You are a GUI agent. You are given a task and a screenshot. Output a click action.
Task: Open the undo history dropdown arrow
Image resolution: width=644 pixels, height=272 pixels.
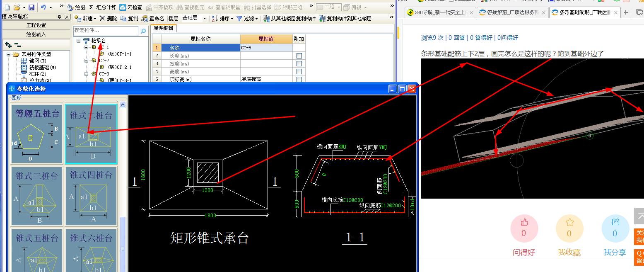(x=51, y=7)
